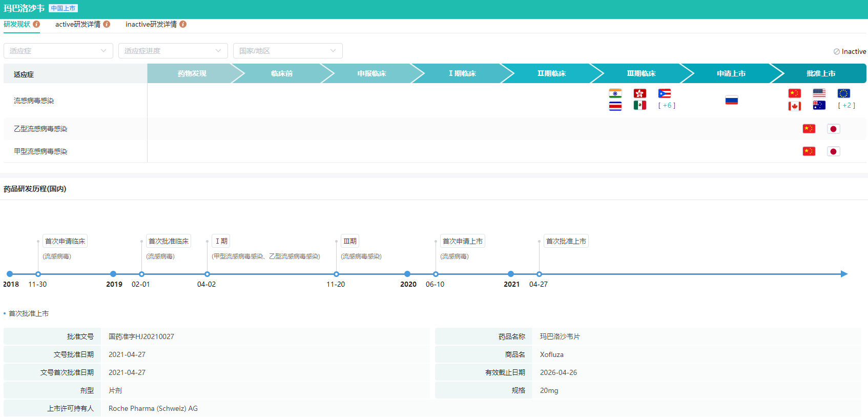Switch to the inactive研发详情 tab
Viewport: 868px width, 417px height.
(151, 24)
